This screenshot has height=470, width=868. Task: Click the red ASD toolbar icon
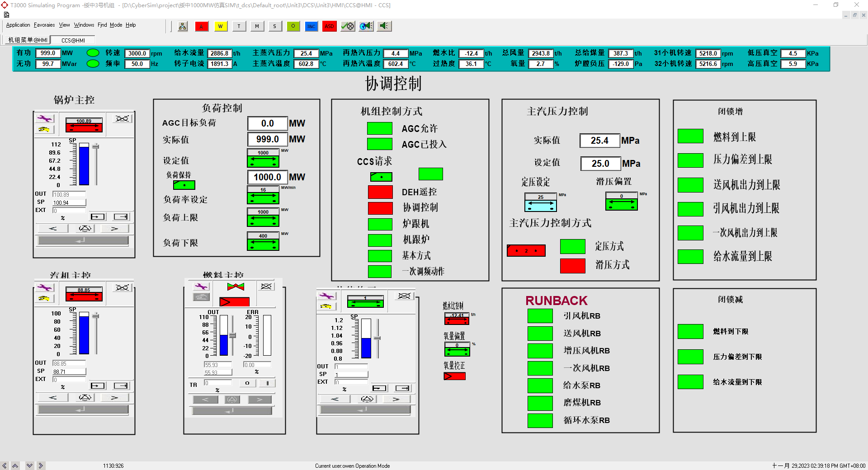(329, 26)
